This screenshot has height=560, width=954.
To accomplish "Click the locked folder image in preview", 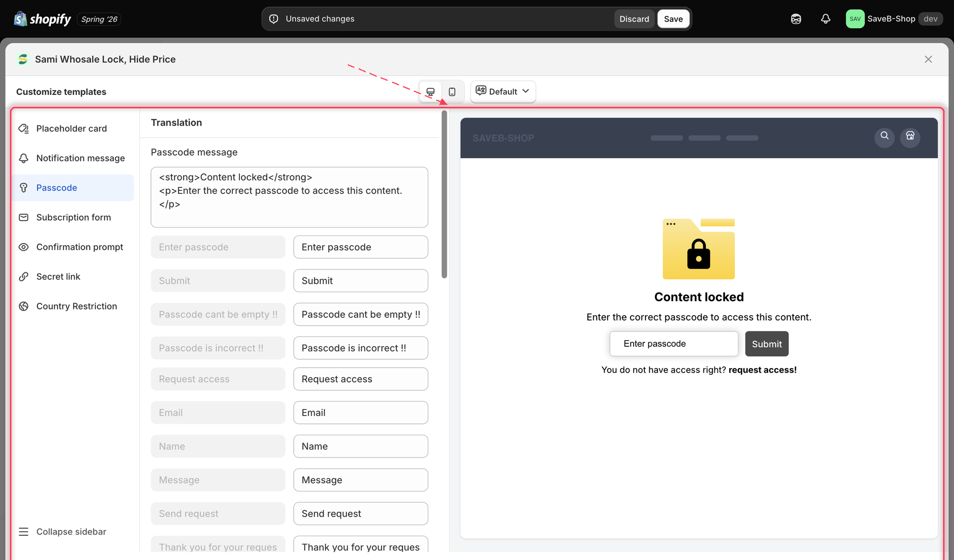I will pyautogui.click(x=699, y=249).
